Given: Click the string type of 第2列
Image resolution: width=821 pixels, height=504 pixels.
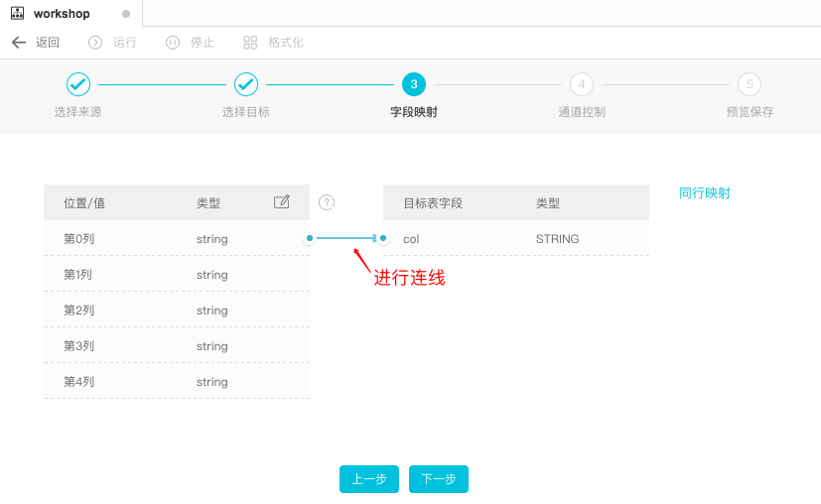Looking at the screenshot, I should pyautogui.click(x=212, y=311).
